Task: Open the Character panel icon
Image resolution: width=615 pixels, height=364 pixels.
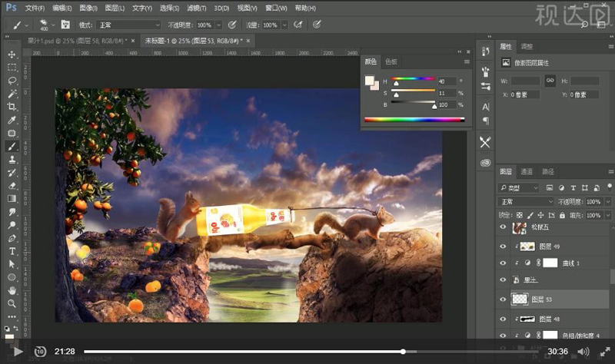Action: click(486, 107)
